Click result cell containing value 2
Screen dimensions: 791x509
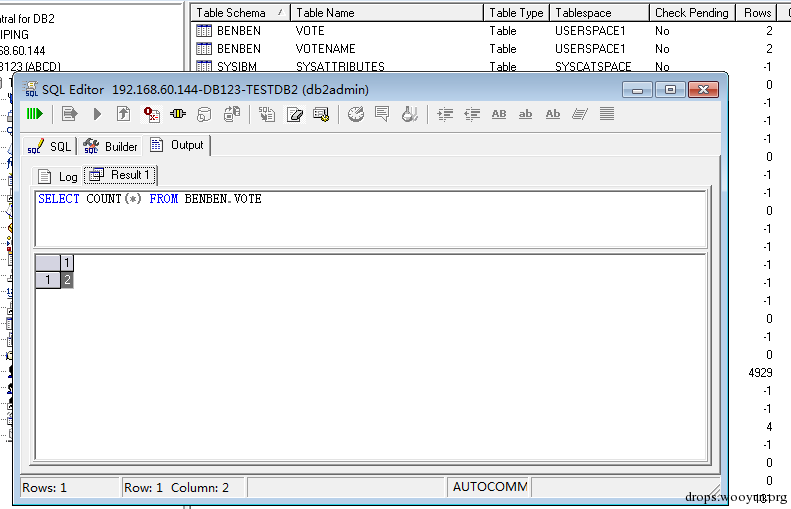click(x=67, y=280)
